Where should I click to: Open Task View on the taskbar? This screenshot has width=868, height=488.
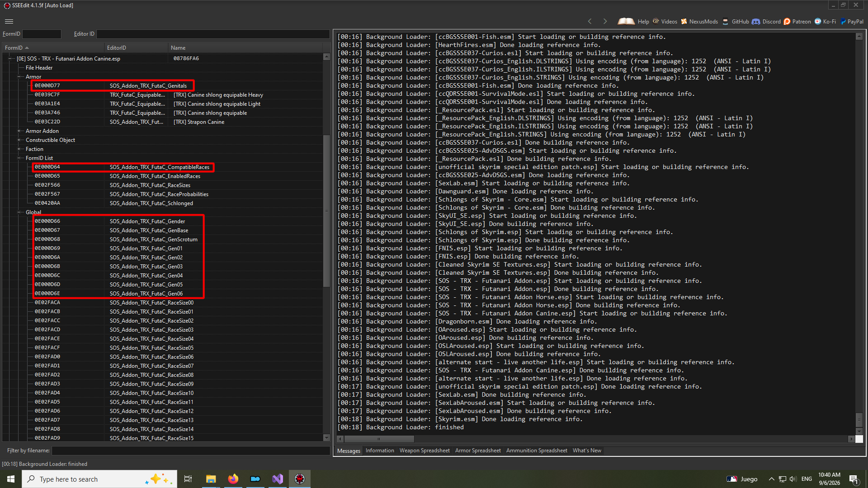(x=188, y=479)
